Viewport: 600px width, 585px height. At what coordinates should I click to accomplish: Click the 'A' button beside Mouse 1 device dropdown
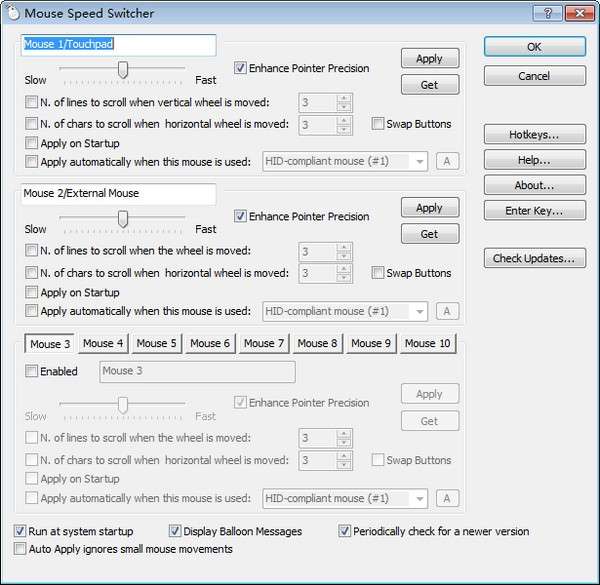(447, 161)
